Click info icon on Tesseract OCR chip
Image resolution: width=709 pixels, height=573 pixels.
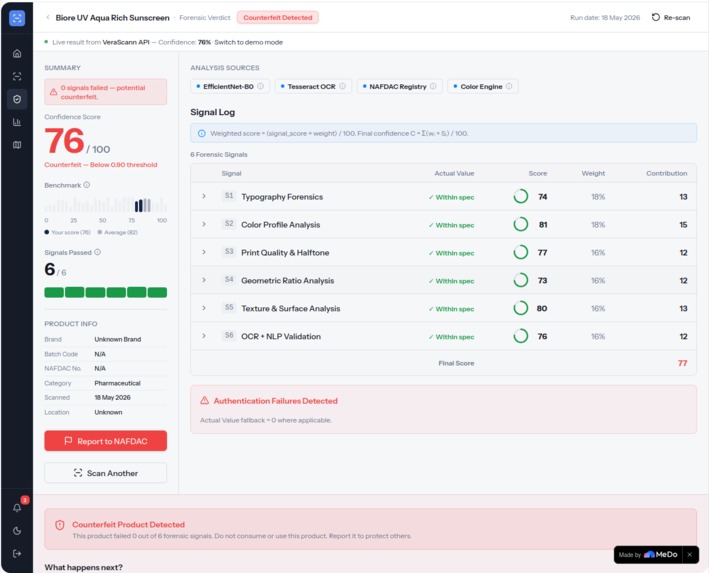pyautogui.click(x=342, y=86)
